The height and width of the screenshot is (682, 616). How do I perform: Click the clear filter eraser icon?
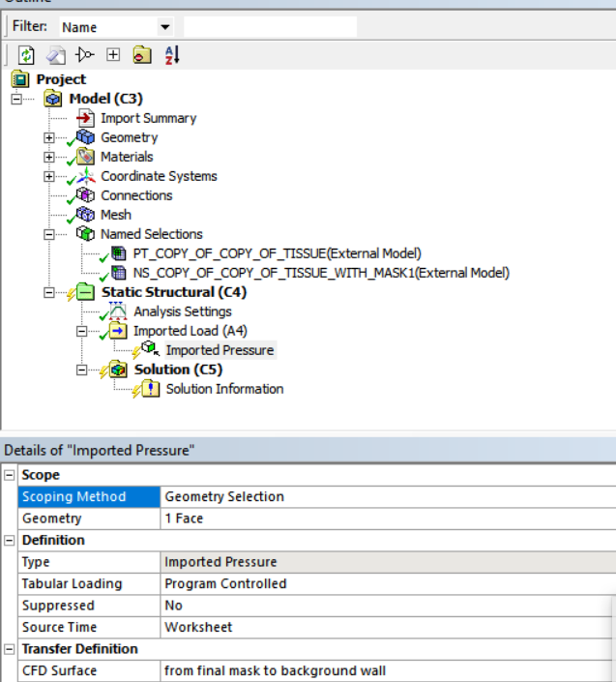click(x=55, y=55)
